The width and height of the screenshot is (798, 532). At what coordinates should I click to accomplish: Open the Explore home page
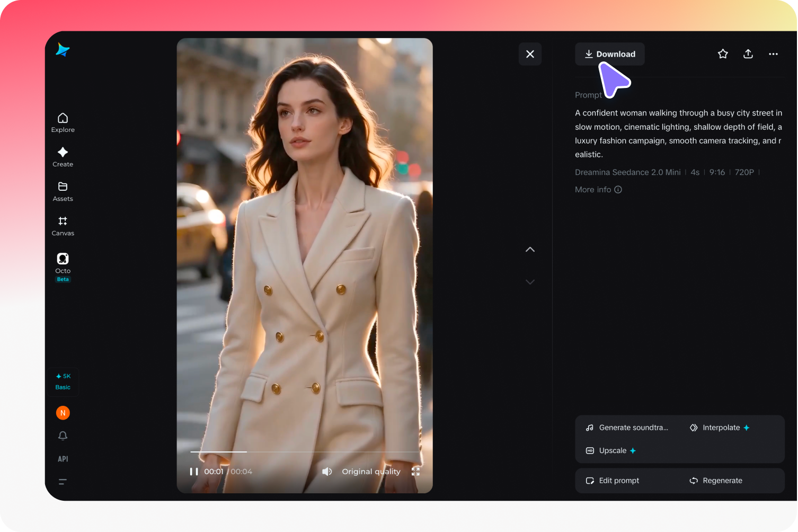(x=63, y=122)
